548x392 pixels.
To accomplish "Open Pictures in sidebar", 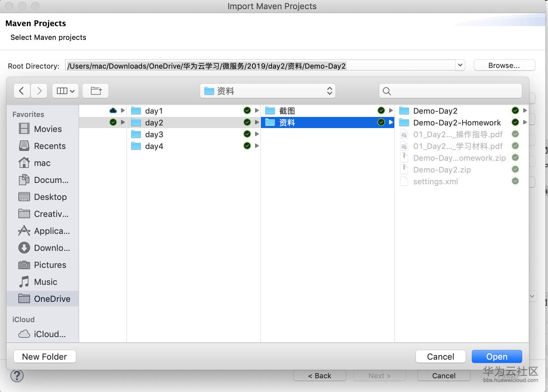I will click(x=43, y=265).
